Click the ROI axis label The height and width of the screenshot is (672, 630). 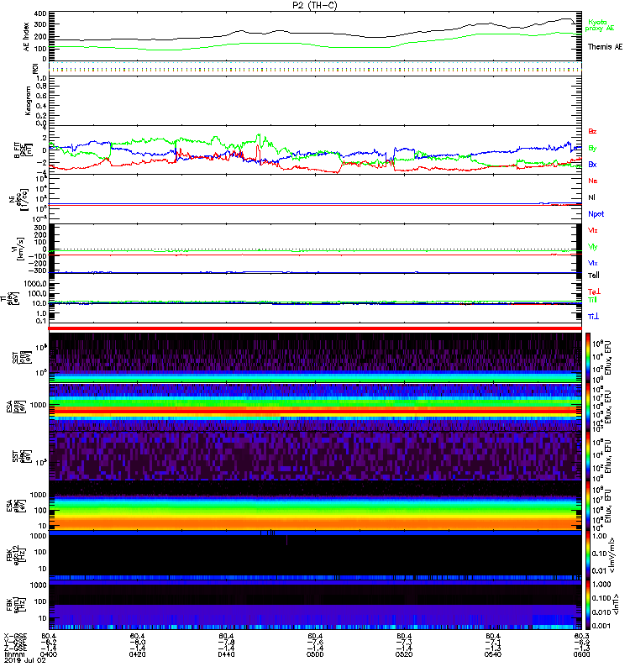tap(35, 69)
